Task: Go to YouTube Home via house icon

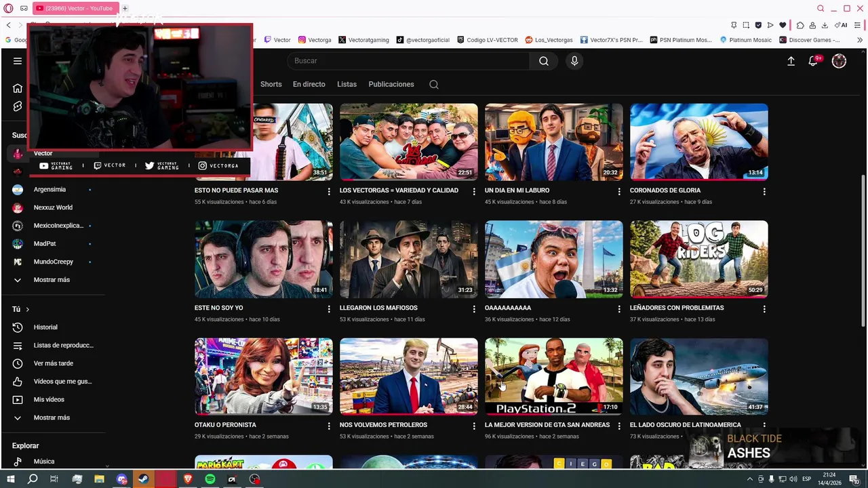Action: 18,88
